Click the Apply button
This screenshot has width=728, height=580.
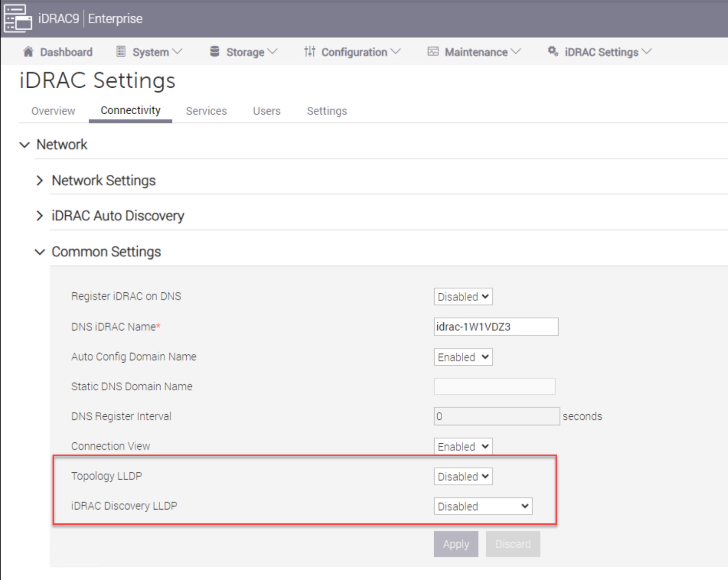coord(456,544)
